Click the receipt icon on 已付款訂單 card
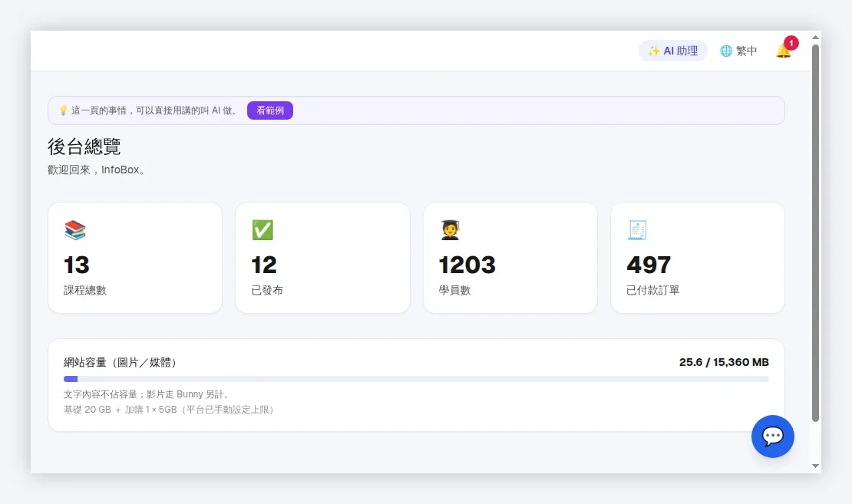852x504 pixels. click(x=637, y=229)
